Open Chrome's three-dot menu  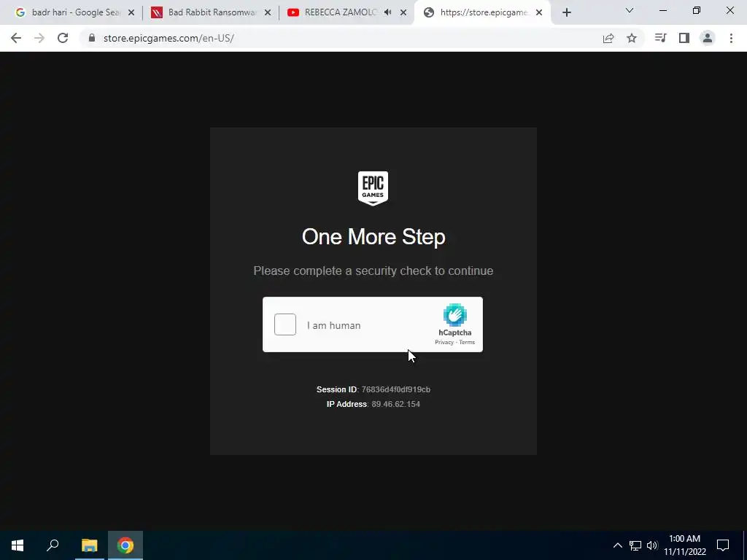click(731, 38)
